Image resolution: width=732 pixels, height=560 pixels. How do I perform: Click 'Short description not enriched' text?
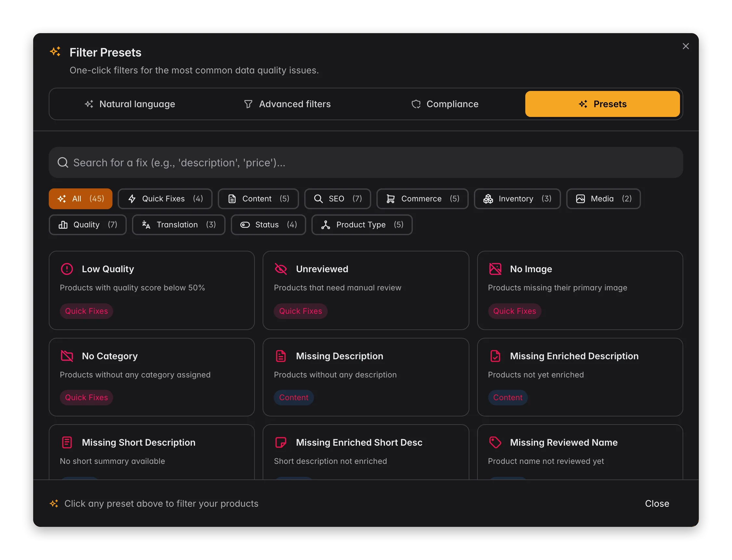[x=330, y=461]
